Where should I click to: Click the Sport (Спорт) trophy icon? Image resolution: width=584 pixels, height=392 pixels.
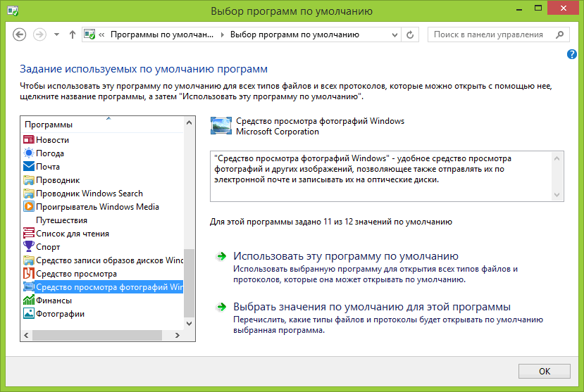[29, 247]
